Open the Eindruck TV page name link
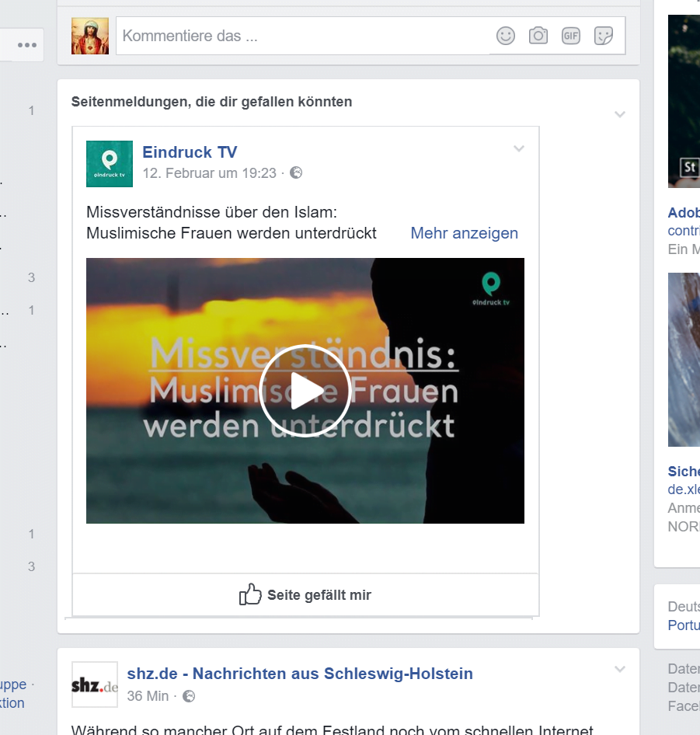 coord(190,152)
